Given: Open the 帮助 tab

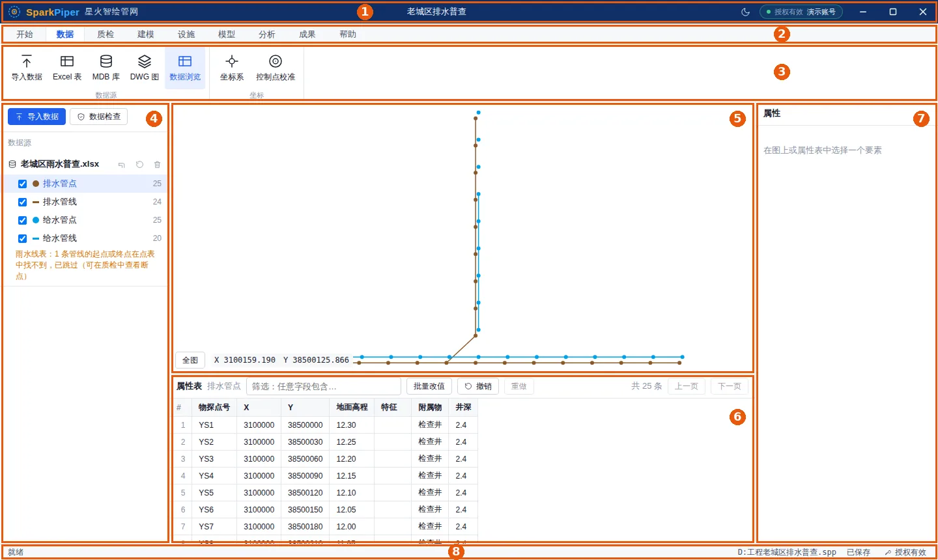Looking at the screenshot, I should pos(348,35).
